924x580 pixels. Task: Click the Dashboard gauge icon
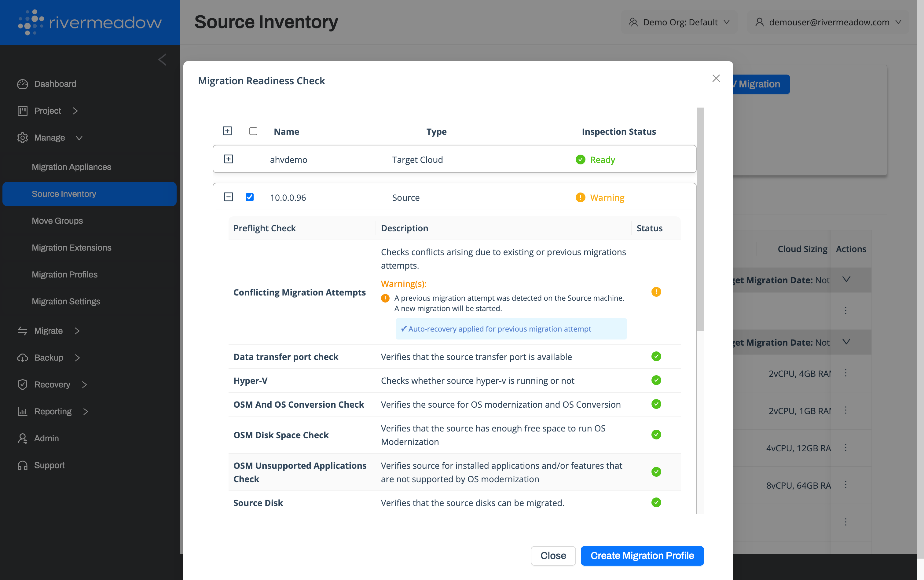[23, 84]
